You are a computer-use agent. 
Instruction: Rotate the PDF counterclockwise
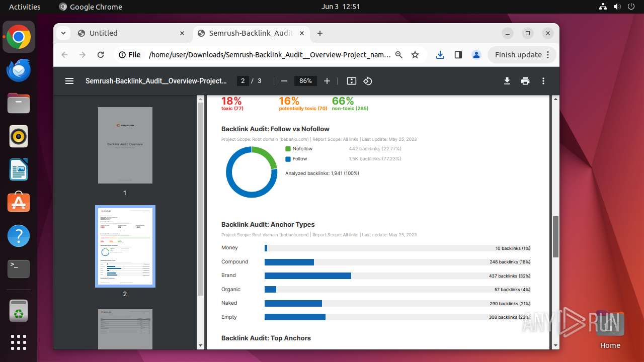point(368,81)
